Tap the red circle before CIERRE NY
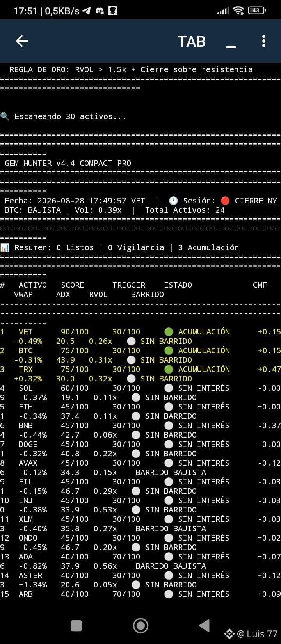The image size is (281, 644). point(225,201)
